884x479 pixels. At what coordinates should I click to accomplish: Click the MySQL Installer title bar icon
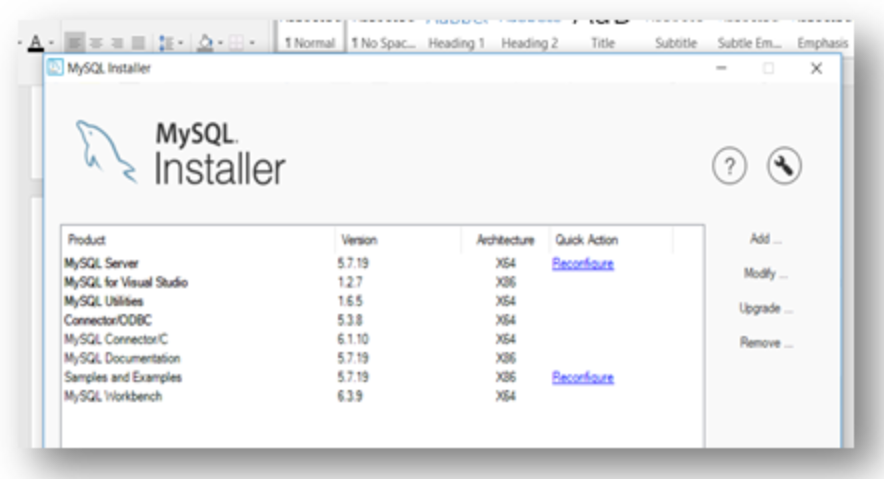55,68
